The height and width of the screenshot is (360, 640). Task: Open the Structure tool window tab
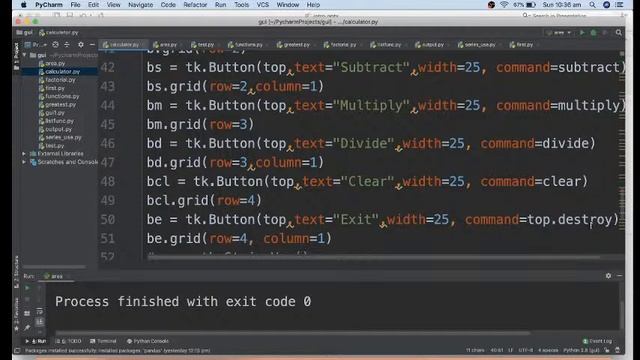coord(16,271)
